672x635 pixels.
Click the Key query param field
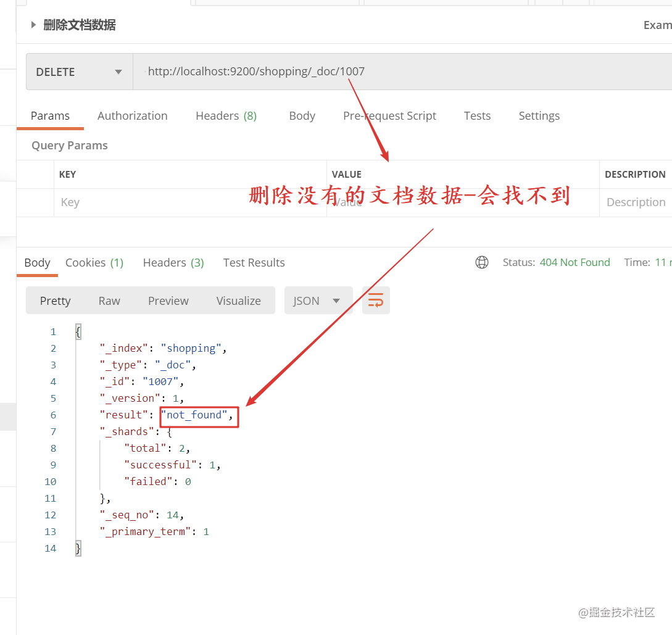[x=190, y=202]
